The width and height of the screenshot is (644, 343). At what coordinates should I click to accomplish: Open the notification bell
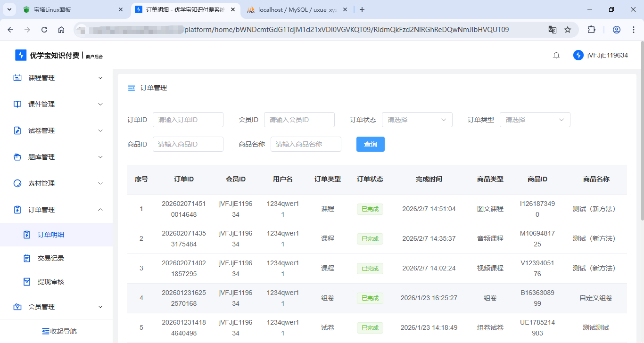pos(556,55)
